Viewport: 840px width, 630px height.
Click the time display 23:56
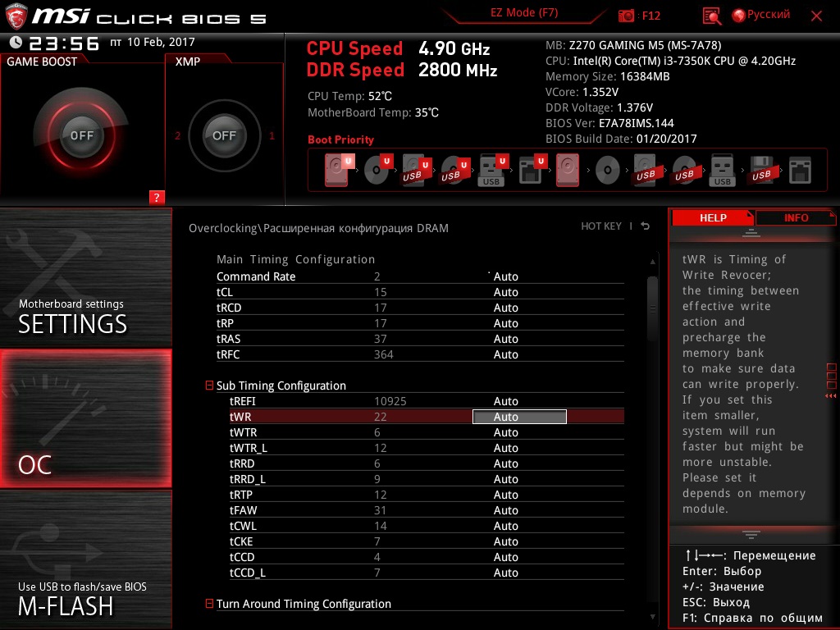coord(64,43)
